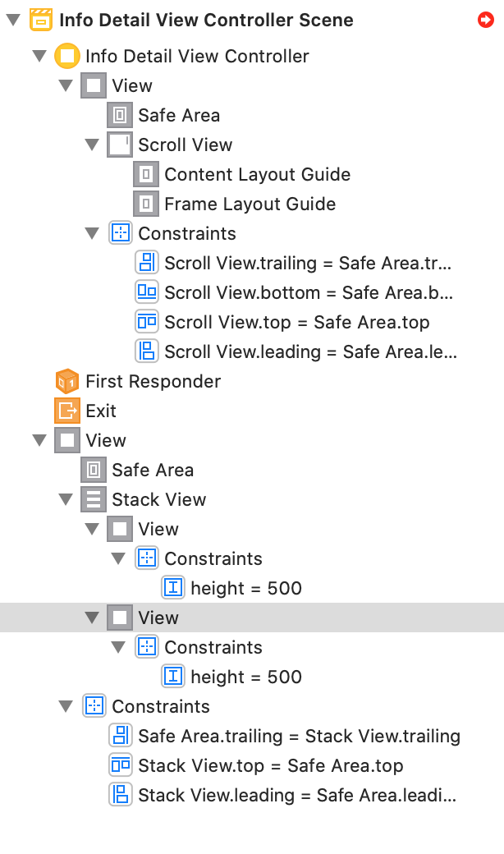This screenshot has height=854, width=504.
Task: Collapse the Info Detail View Controller Scene
Action: (x=11, y=20)
